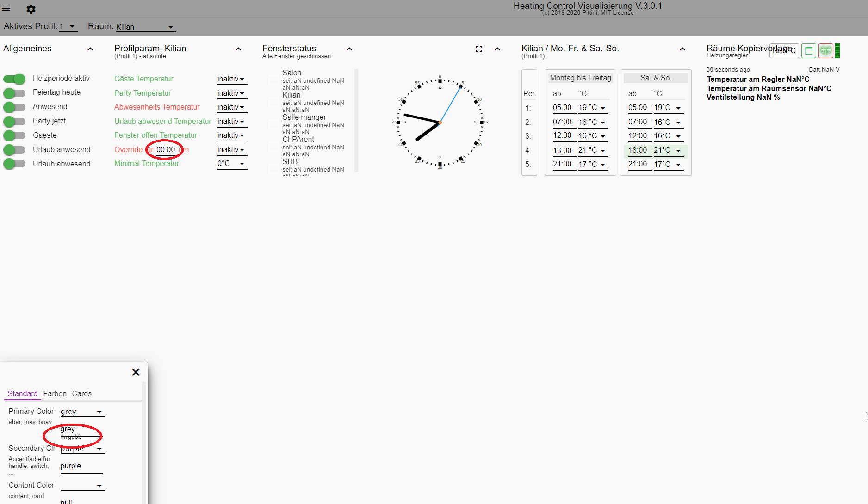
Task: Click the green window status icon
Action: [808, 51]
